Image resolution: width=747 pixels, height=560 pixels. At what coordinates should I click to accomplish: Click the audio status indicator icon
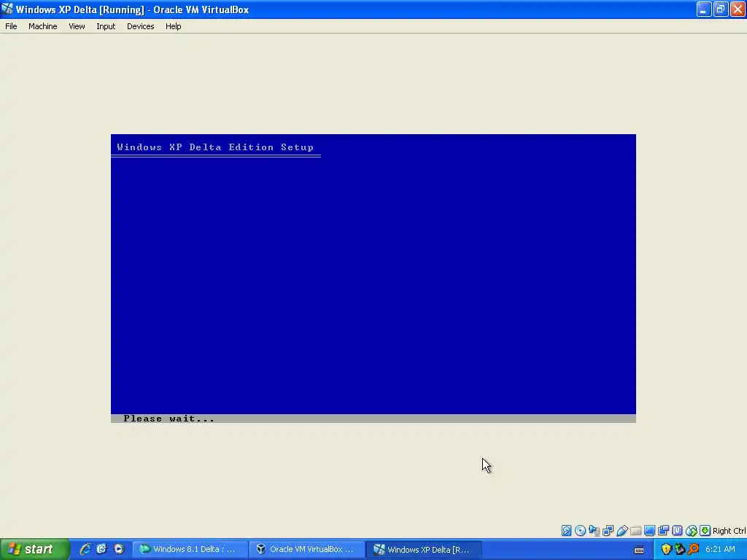594,531
